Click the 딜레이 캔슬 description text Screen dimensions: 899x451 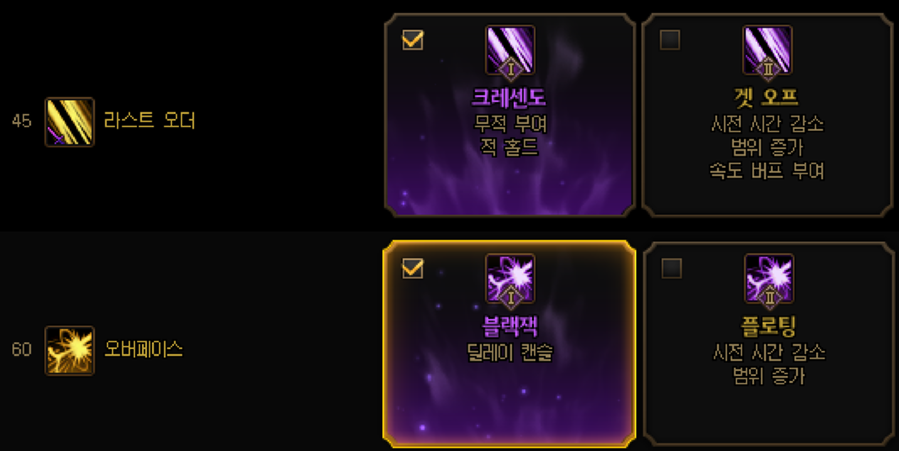point(510,352)
